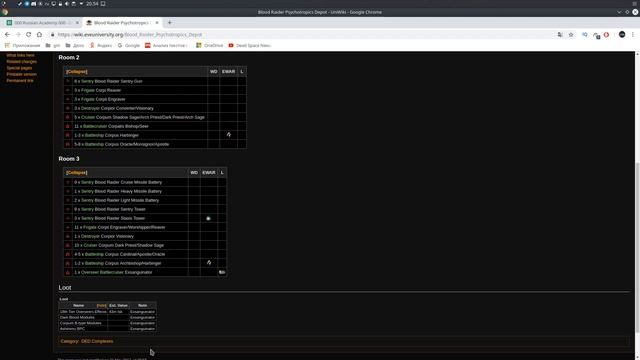This screenshot has height=360, width=640.
Task: Click the red Opera-style extension icon
Action: pos(607,35)
